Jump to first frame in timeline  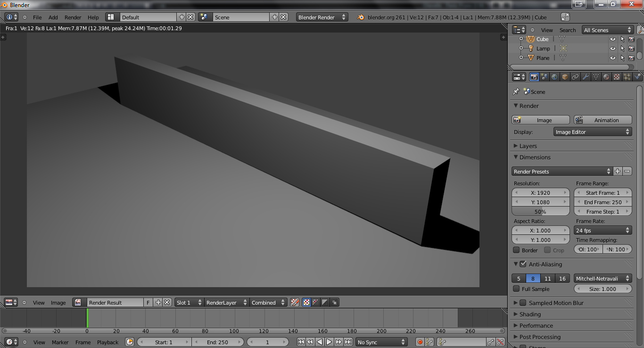click(301, 342)
